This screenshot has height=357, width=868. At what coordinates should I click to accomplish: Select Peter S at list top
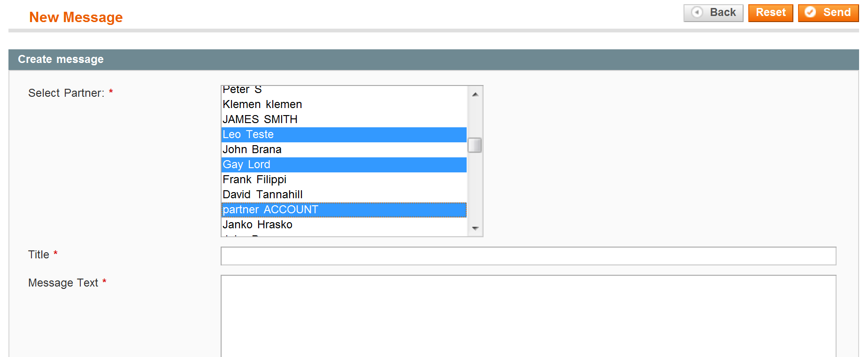pos(242,90)
